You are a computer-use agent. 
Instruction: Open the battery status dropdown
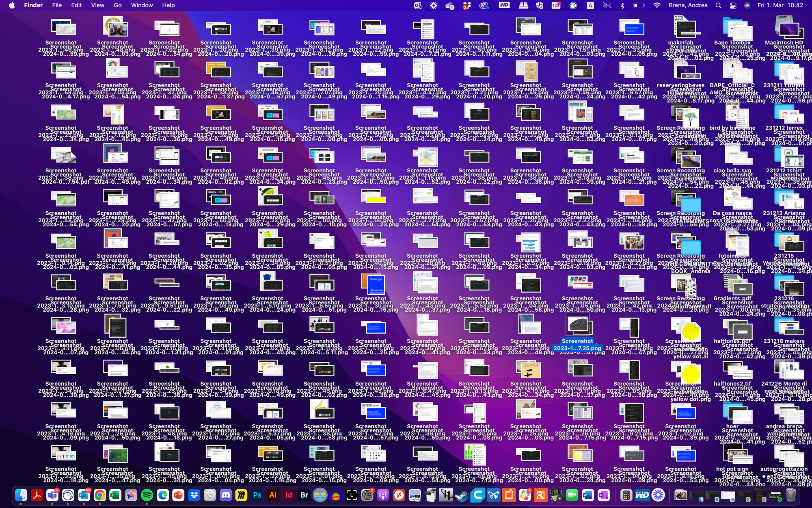[x=639, y=5]
